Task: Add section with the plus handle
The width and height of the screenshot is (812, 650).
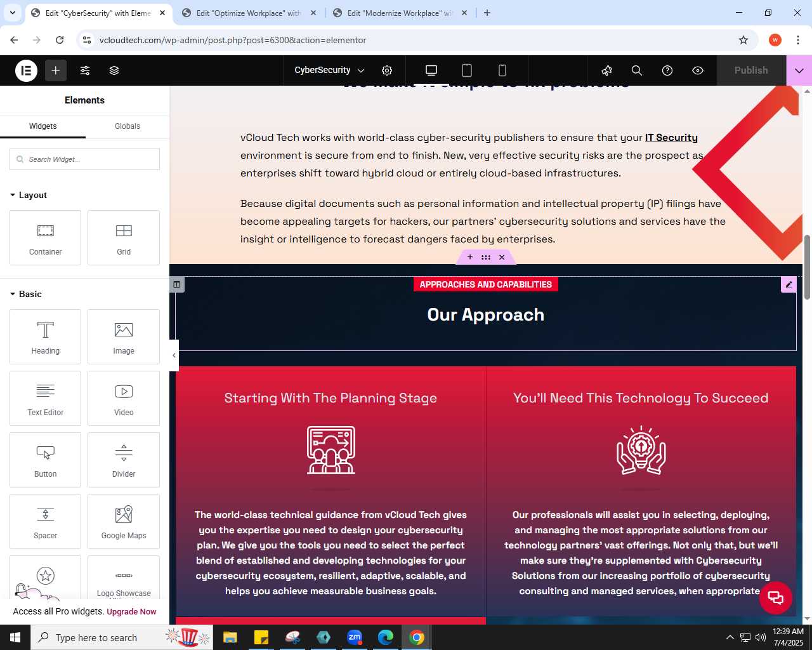Action: pos(470,257)
